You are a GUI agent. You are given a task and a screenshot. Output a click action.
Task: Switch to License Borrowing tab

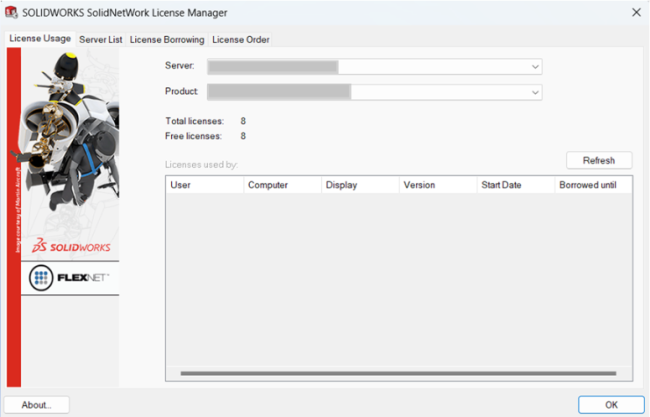(167, 39)
